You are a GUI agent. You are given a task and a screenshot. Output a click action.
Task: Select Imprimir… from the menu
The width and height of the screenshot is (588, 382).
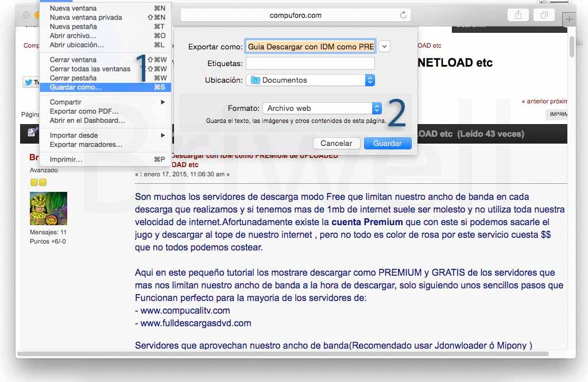click(106, 160)
